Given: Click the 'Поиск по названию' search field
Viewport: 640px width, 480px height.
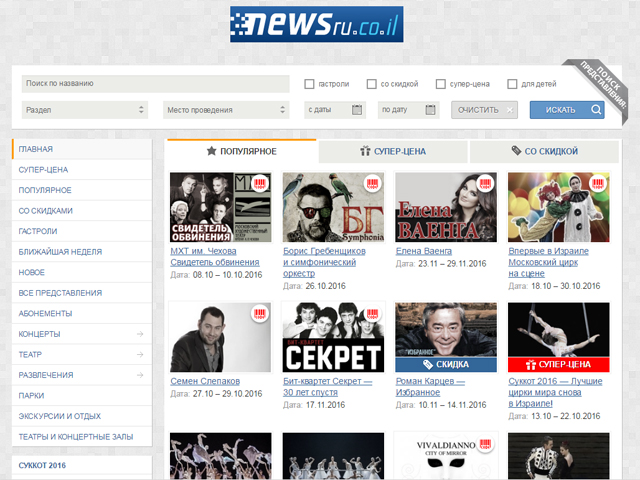Looking at the screenshot, I should (156, 84).
